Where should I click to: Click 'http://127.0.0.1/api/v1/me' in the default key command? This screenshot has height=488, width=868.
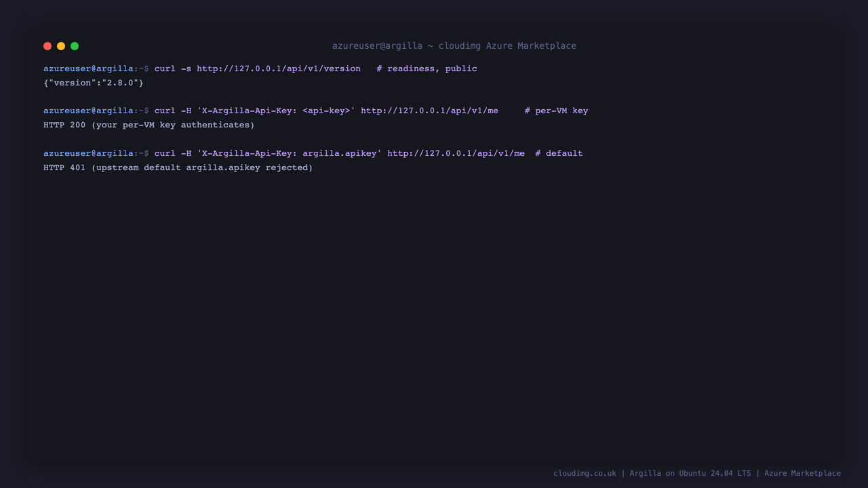(456, 153)
